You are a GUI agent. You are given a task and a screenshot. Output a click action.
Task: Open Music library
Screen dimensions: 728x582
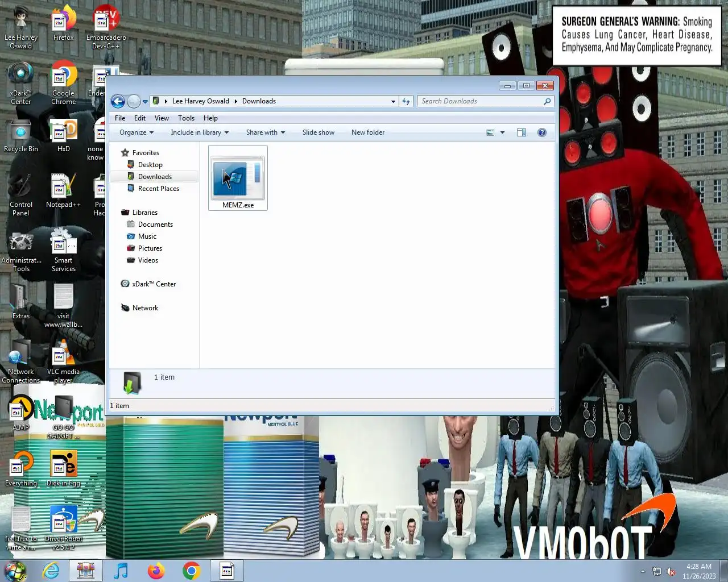[147, 236]
